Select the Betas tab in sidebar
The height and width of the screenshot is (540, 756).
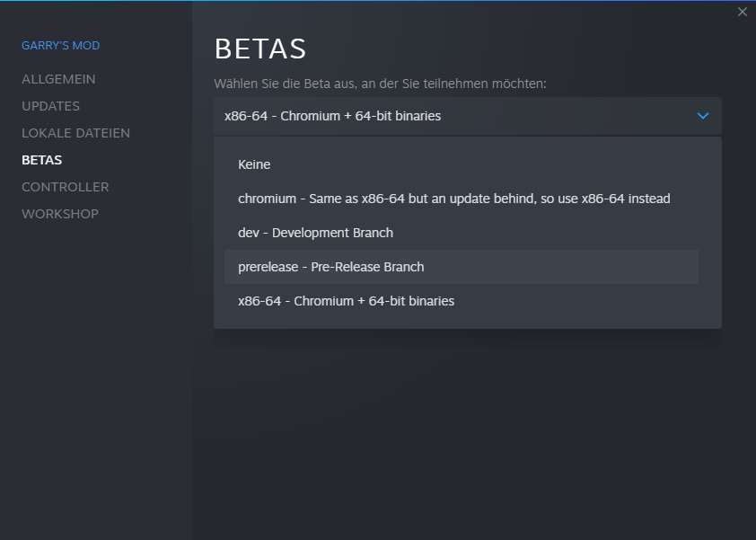point(42,160)
